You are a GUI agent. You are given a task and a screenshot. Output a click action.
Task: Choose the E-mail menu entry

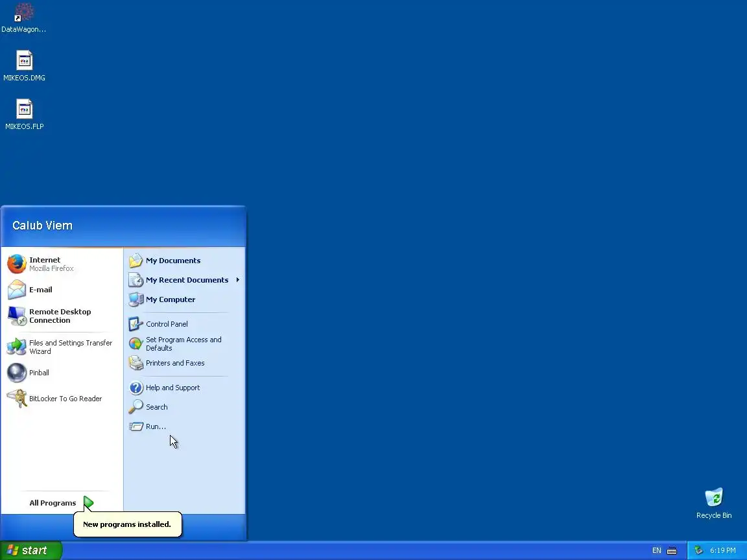click(x=40, y=290)
